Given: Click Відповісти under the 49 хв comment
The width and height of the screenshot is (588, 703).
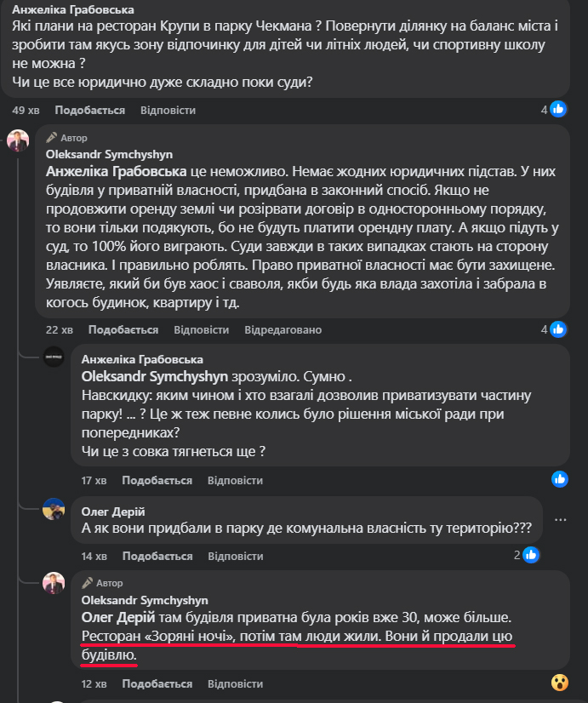Looking at the screenshot, I should pos(168,111).
